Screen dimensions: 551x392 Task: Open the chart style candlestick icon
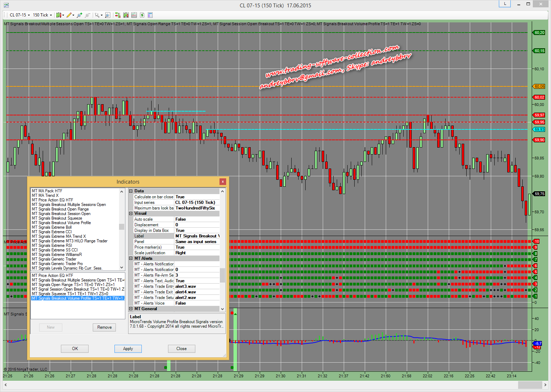click(58, 15)
